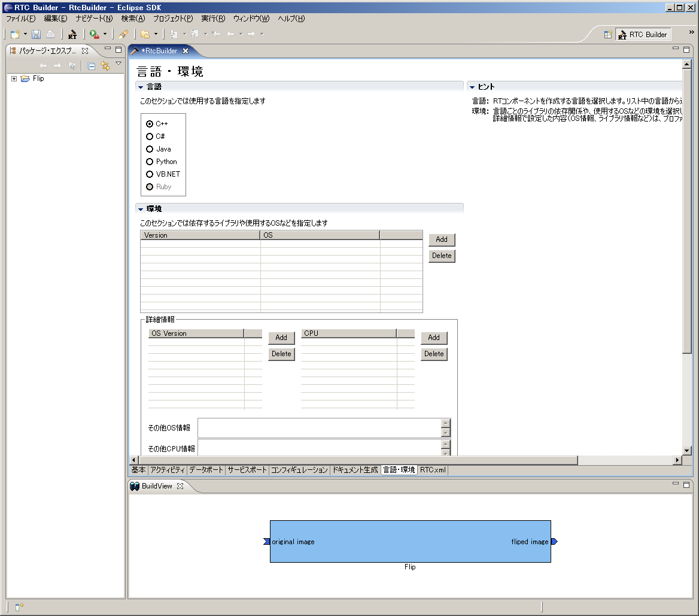This screenshot has height=616, width=699.
Task: Click Delete next to the CPU list
Action: 434,354
